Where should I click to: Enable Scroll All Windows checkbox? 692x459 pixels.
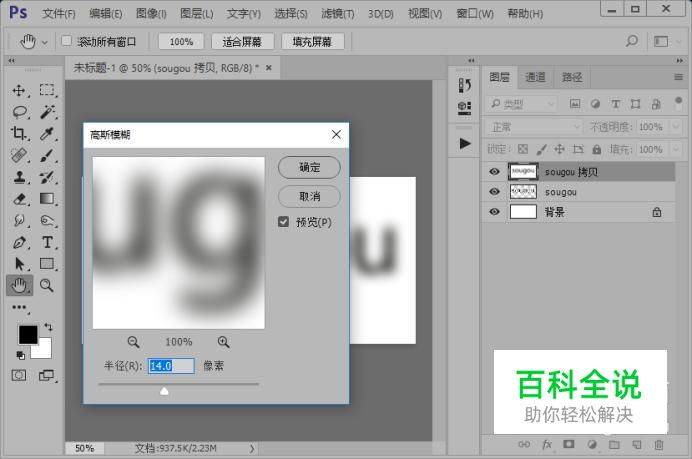pyautogui.click(x=66, y=41)
